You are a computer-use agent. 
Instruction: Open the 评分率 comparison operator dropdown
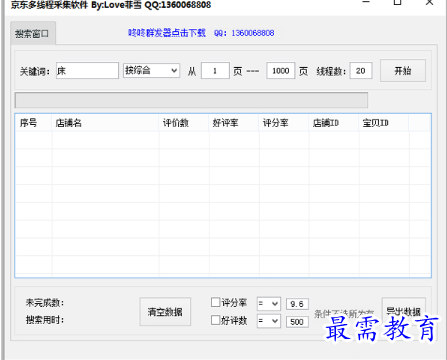coord(269,304)
